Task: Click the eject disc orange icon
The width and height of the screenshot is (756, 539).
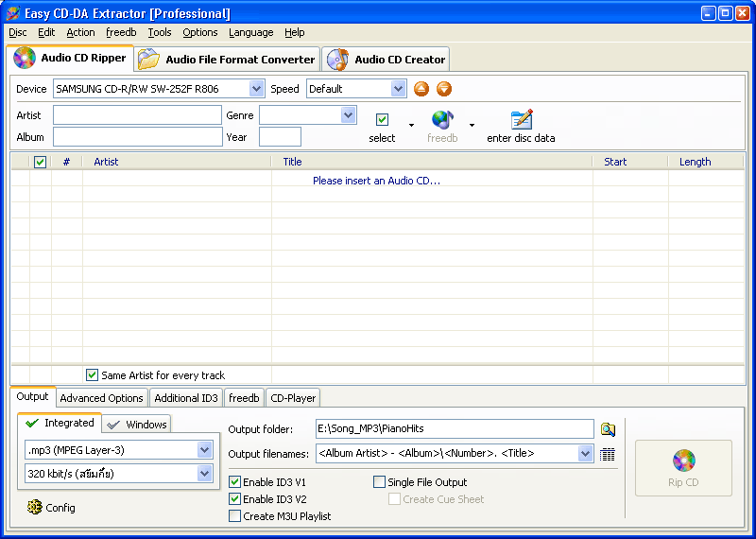Action: pyautogui.click(x=421, y=89)
